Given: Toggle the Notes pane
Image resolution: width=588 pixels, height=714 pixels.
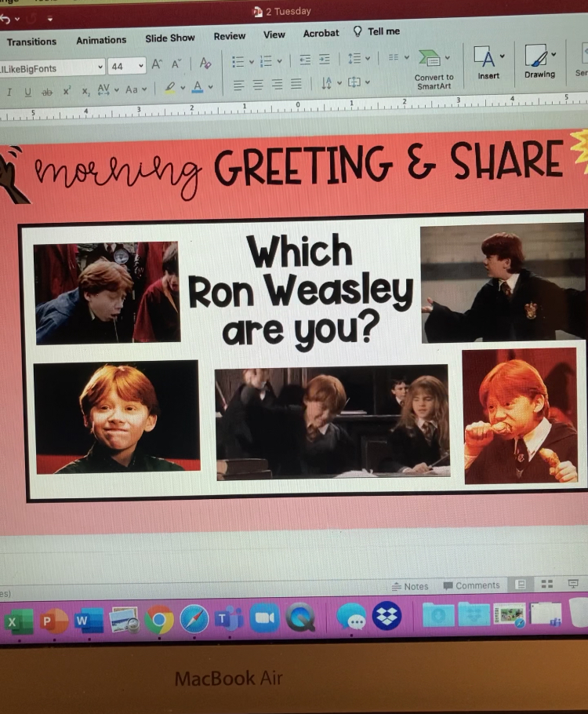Looking at the screenshot, I should (x=410, y=587).
